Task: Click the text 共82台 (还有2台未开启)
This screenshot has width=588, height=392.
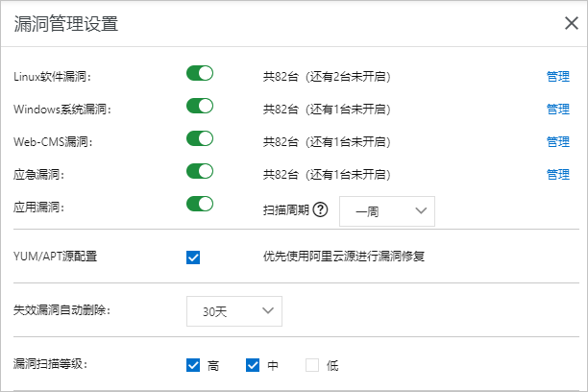Action: (327, 77)
